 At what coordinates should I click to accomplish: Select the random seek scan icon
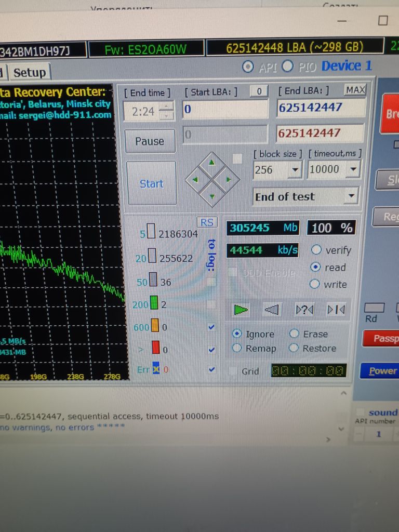point(304,310)
